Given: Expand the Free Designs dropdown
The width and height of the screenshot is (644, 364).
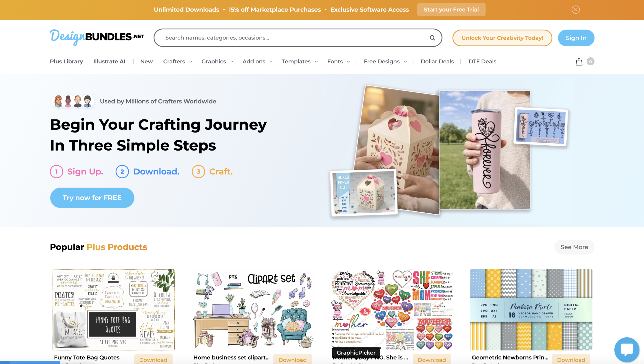Looking at the screenshot, I should [385, 62].
